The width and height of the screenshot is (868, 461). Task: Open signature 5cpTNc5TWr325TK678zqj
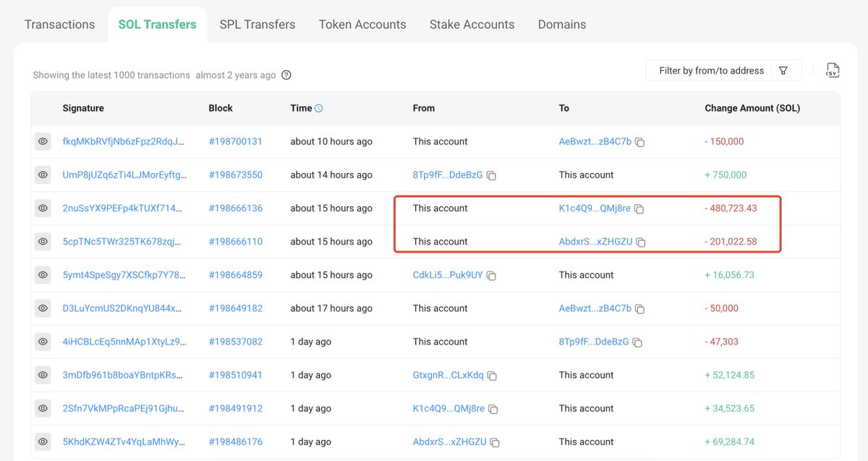pos(124,242)
